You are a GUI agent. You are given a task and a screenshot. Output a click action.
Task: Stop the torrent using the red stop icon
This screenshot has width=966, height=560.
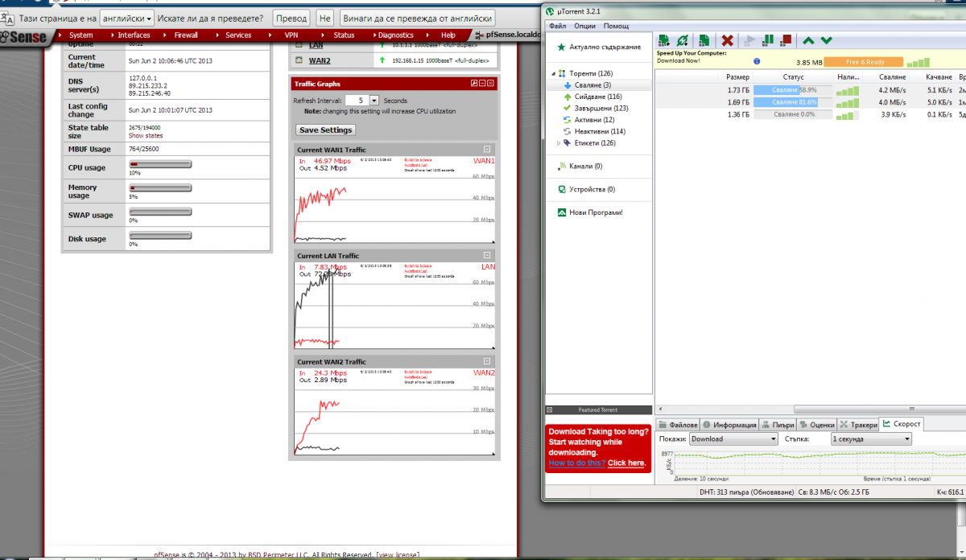point(786,40)
